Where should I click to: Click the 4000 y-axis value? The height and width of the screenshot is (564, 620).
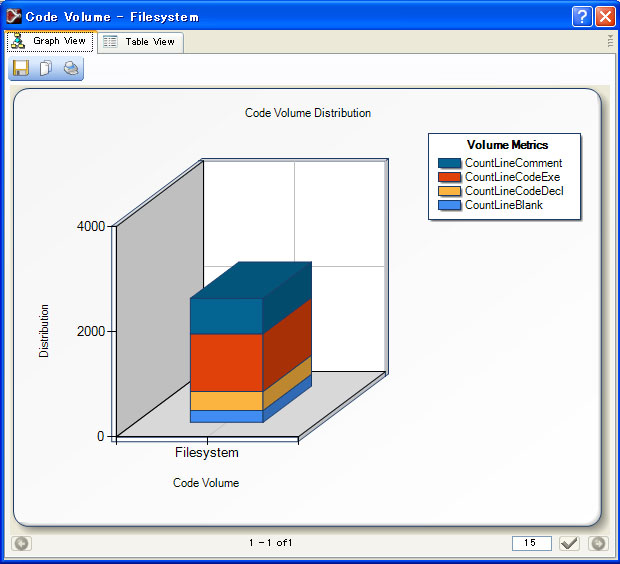tap(91, 226)
